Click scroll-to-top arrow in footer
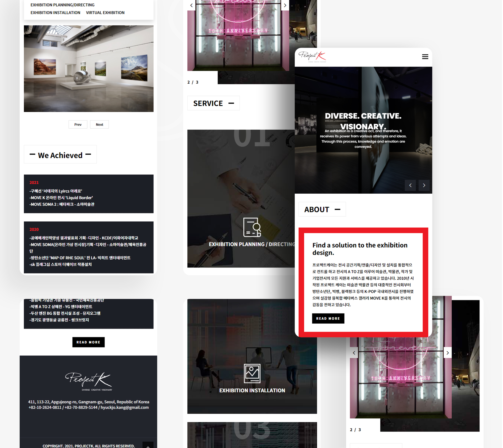The width and height of the screenshot is (503, 448). [x=148, y=445]
